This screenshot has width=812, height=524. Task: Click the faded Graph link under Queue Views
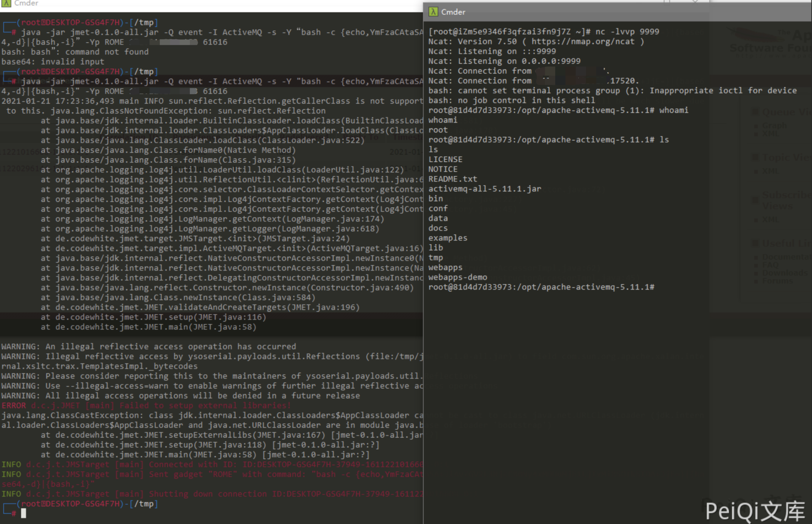pyautogui.click(x=774, y=126)
